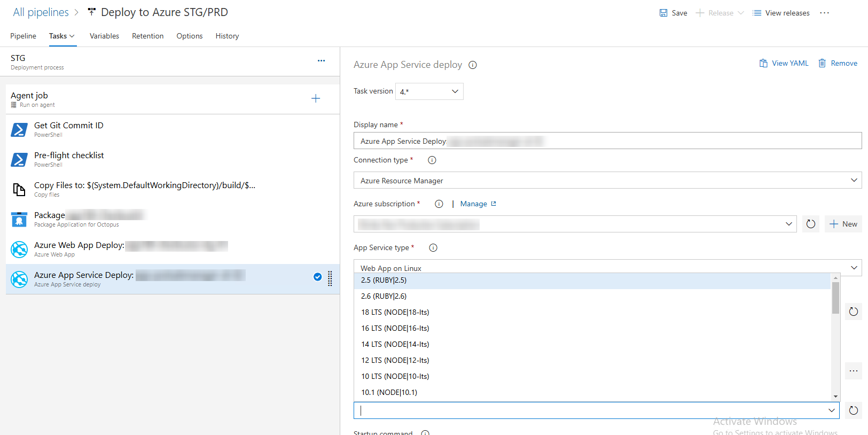This screenshot has width=868, height=435.
Task: Open App Service type dropdown
Action: (x=607, y=268)
